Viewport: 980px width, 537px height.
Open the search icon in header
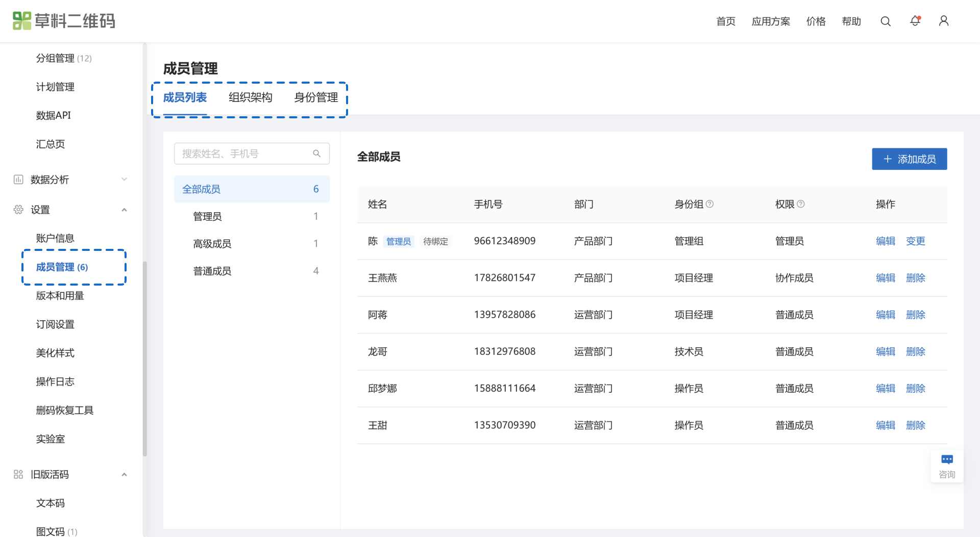pyautogui.click(x=886, y=21)
